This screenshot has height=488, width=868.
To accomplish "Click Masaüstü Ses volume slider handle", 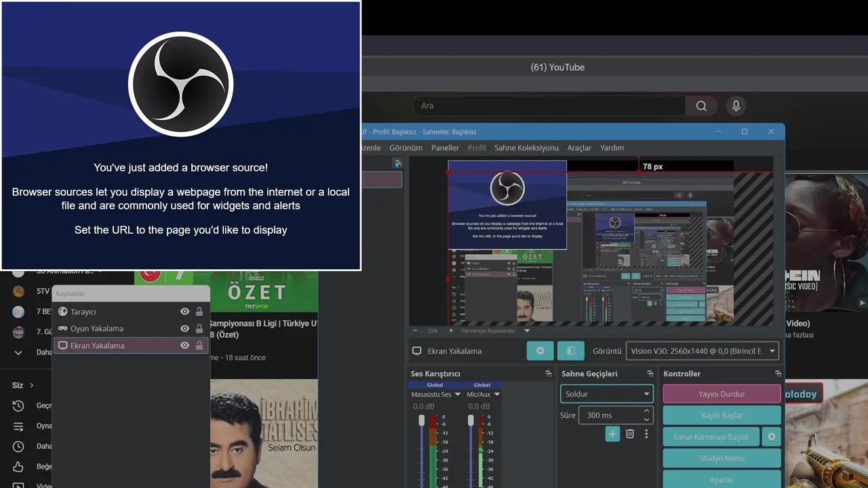I will coord(421,421).
